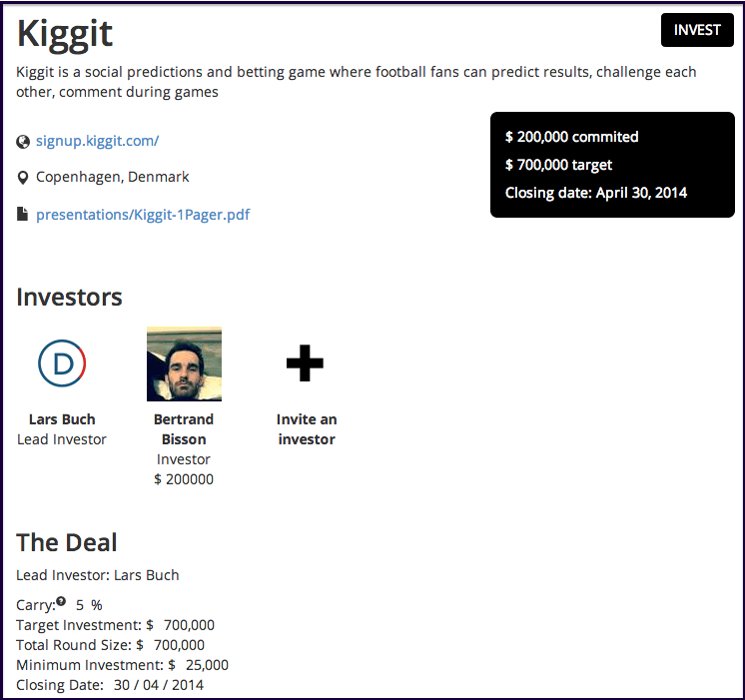The image size is (745, 700).
Task: Click the INVEST button
Action: (697, 30)
